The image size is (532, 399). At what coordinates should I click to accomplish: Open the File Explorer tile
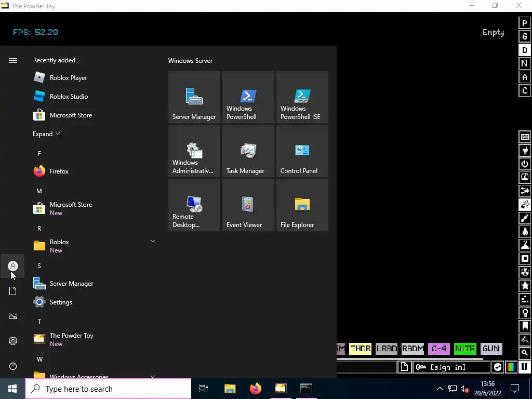[302, 205]
